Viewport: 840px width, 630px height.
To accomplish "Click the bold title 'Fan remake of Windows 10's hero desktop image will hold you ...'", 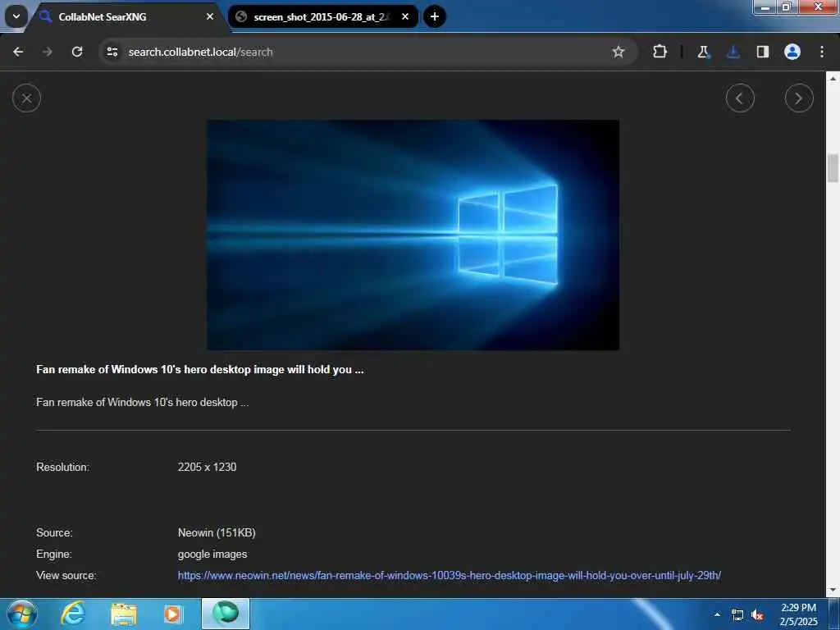I will (200, 369).
